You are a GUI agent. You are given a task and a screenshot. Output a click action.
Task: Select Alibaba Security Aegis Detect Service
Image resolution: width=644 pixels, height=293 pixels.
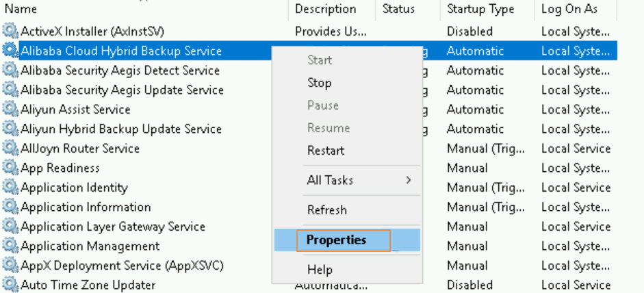[x=120, y=71]
